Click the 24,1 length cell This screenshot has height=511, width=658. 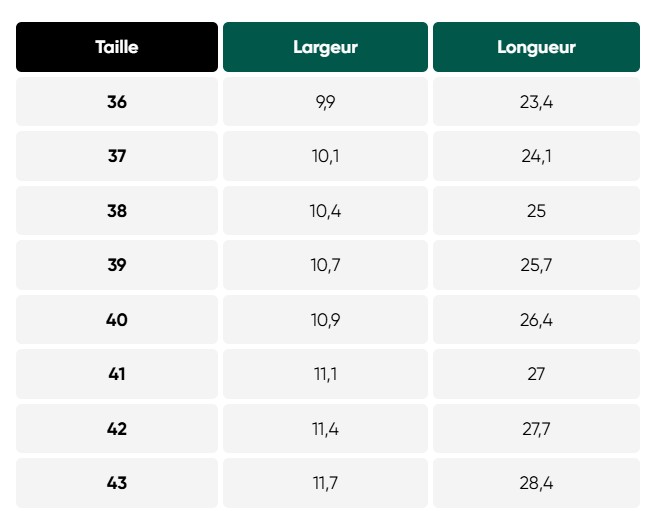[x=536, y=156]
